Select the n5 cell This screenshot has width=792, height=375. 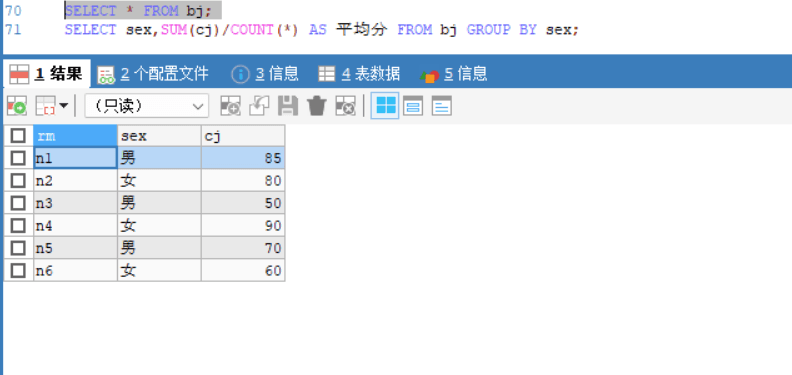click(75, 248)
